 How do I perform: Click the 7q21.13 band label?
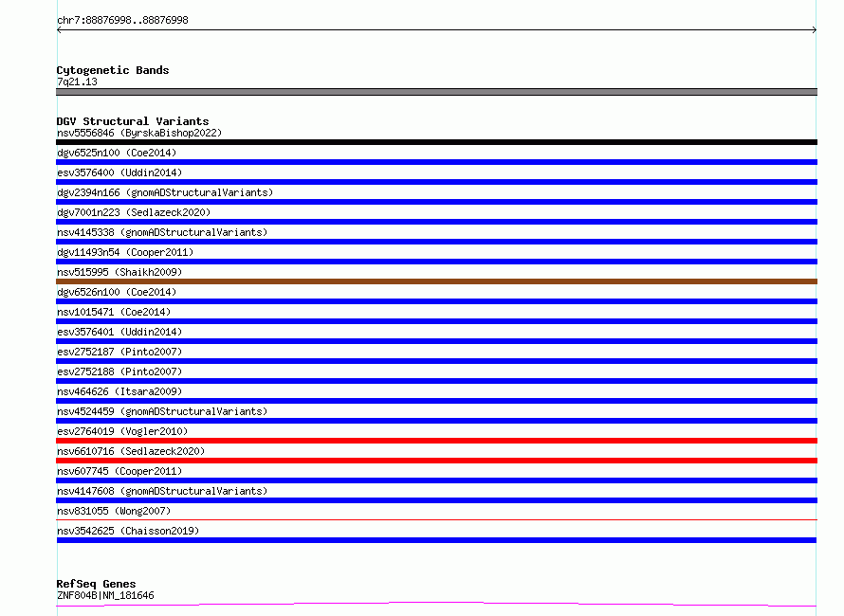pos(77,82)
